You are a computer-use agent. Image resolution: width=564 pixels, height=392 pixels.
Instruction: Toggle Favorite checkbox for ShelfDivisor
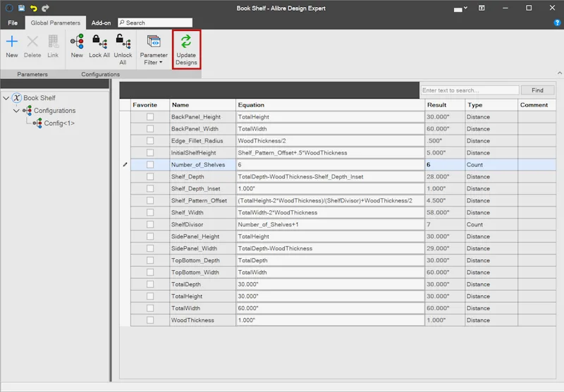click(x=150, y=224)
